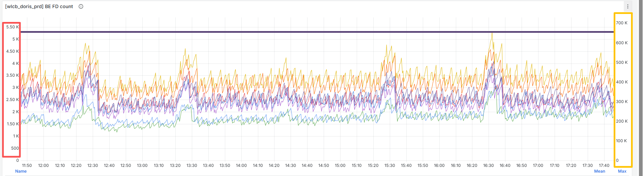Click the 17:40 time axis label
The image size is (644, 176).
point(604,166)
